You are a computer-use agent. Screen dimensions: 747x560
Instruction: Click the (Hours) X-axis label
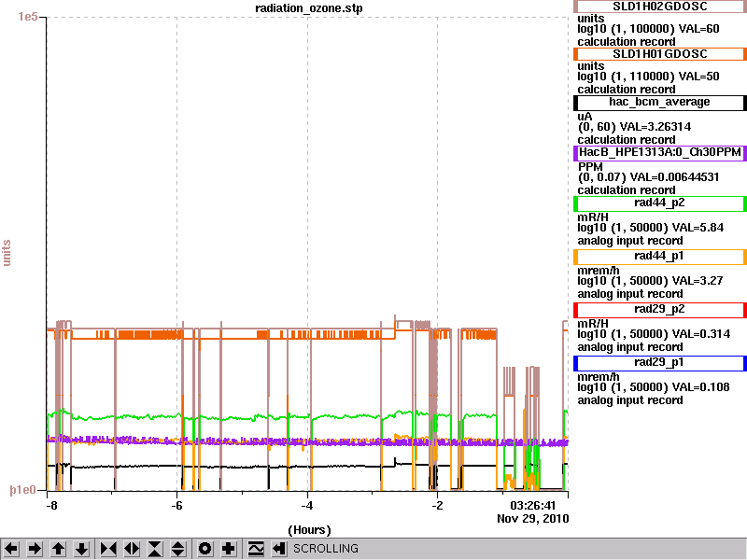coord(309,530)
